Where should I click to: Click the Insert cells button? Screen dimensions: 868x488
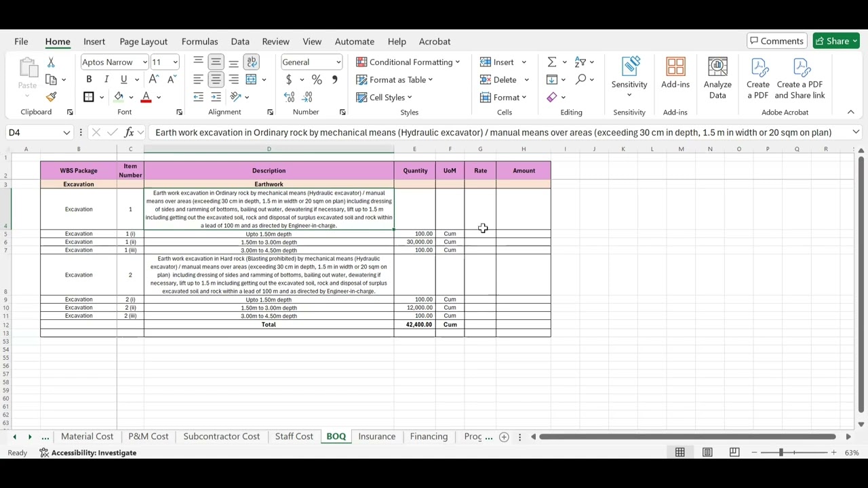497,62
